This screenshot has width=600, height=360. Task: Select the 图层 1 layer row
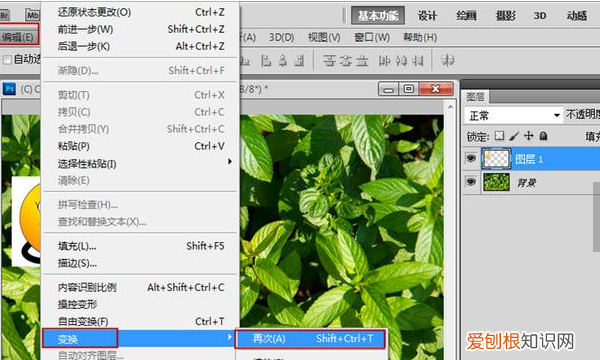[531, 159]
